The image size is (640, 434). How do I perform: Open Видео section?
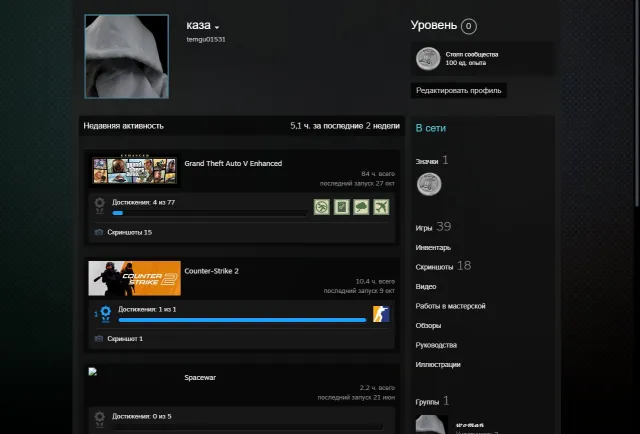pos(426,287)
